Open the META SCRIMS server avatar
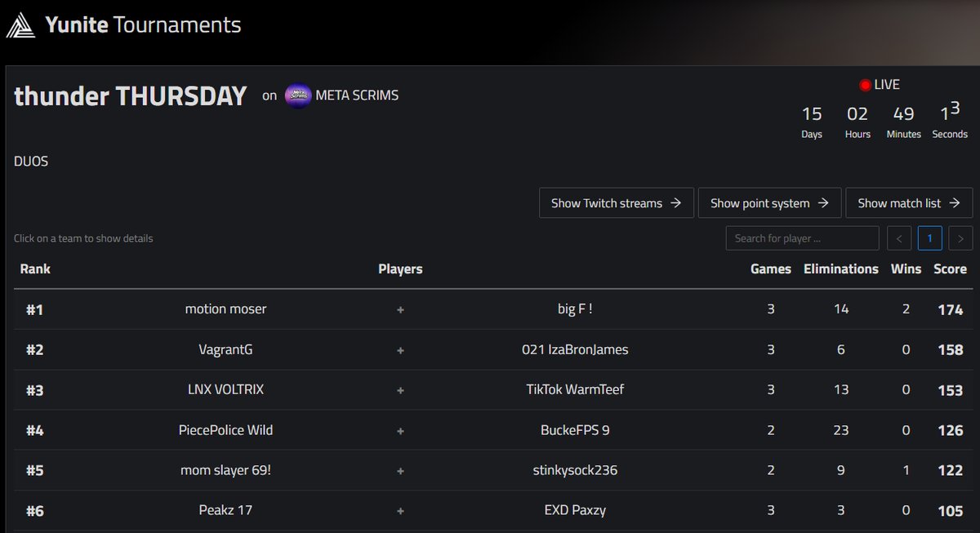 point(298,95)
